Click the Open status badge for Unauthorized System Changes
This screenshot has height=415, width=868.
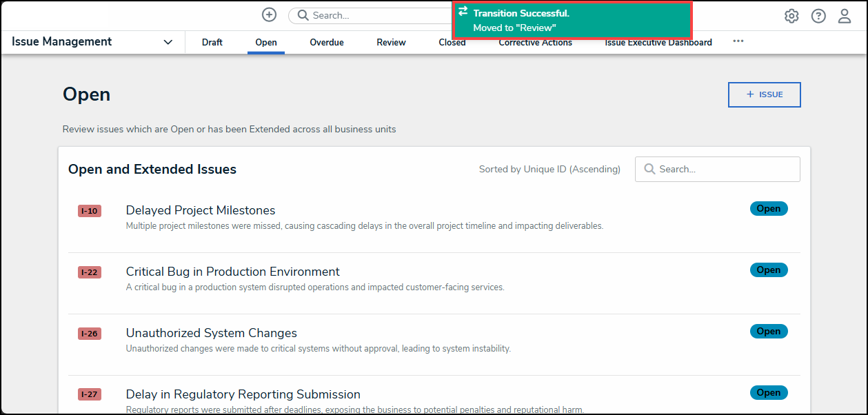pos(768,332)
